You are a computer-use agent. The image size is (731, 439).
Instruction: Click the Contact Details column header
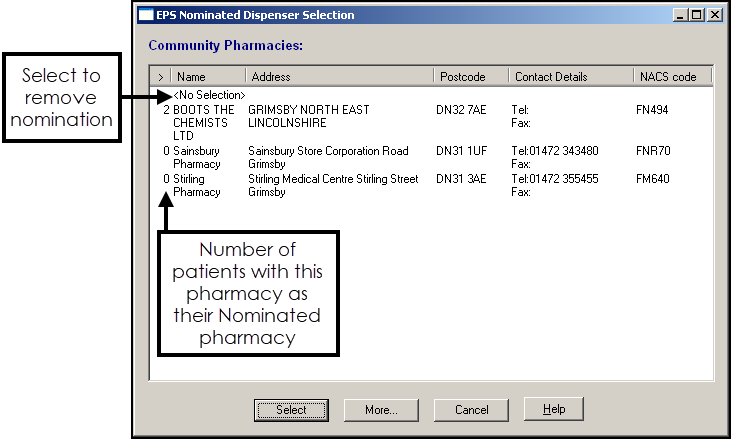tap(570, 77)
